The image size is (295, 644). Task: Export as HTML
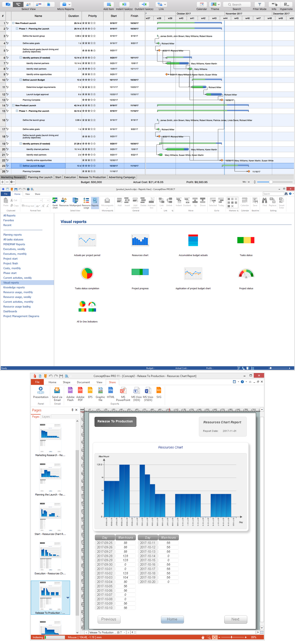tap(111, 392)
